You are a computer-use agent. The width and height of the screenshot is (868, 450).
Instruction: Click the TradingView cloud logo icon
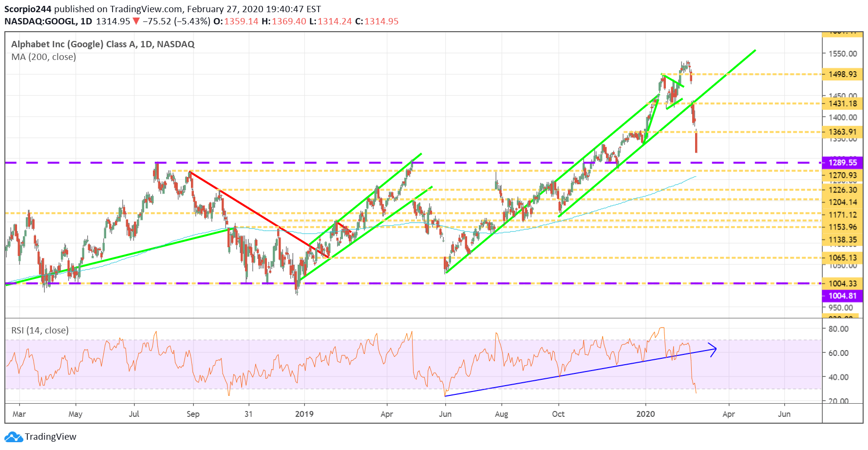click(x=14, y=437)
